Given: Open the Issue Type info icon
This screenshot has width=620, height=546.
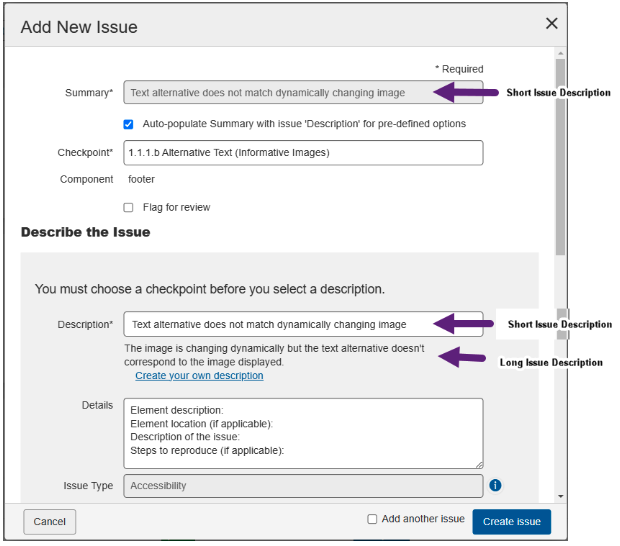Looking at the screenshot, I should click(x=495, y=485).
